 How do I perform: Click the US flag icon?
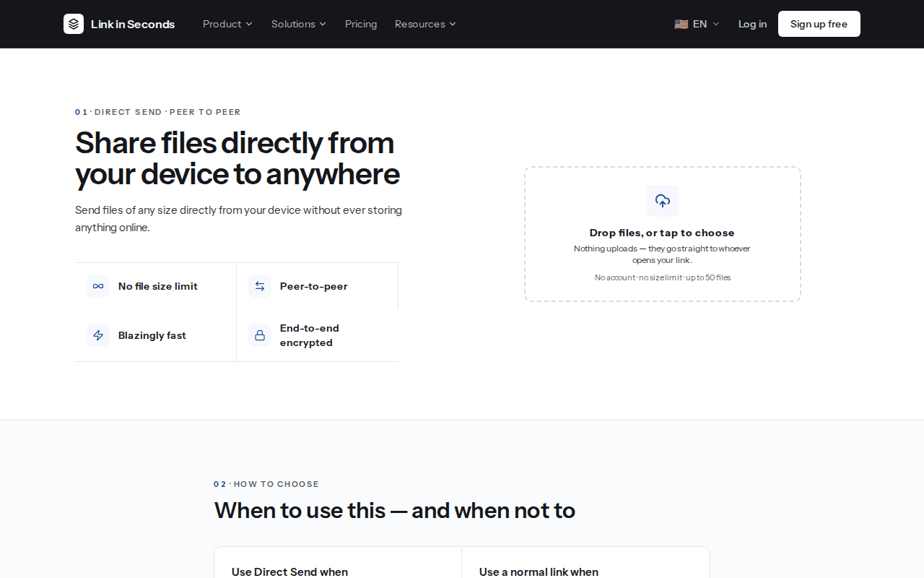681,24
